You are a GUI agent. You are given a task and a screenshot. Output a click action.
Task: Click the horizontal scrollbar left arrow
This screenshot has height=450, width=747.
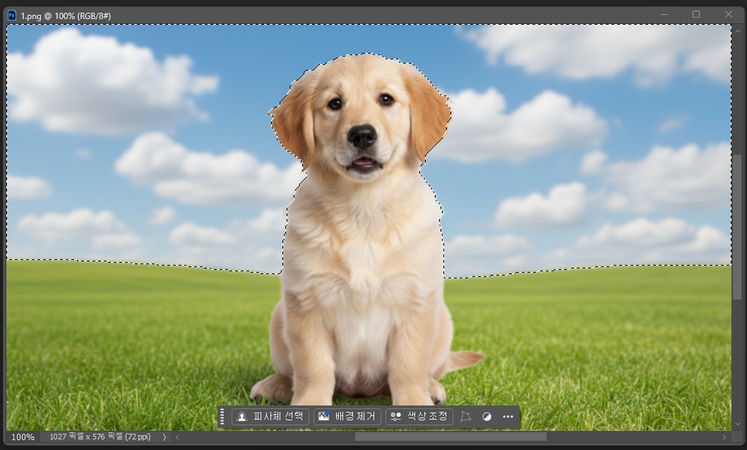[178, 437]
